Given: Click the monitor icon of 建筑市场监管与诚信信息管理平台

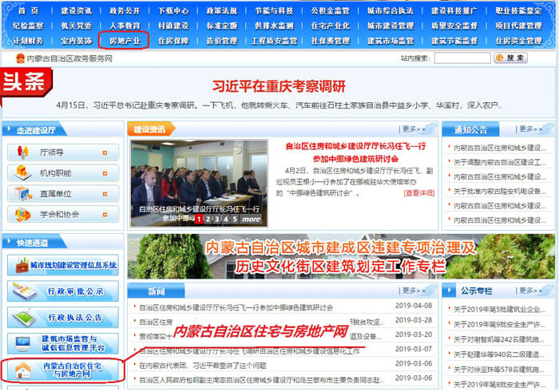Looking at the screenshot, I should point(23,343).
